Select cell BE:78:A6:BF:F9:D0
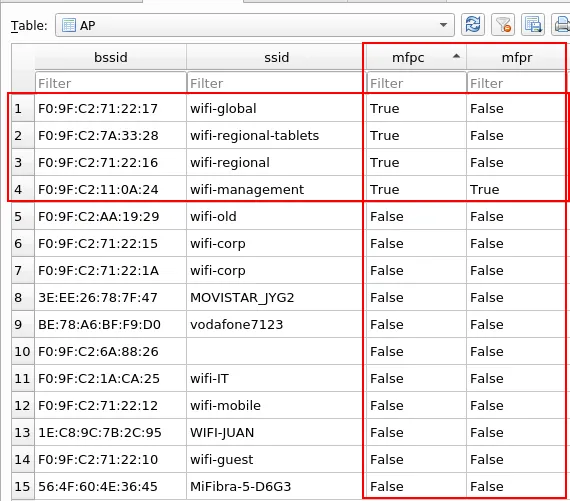 (111, 324)
